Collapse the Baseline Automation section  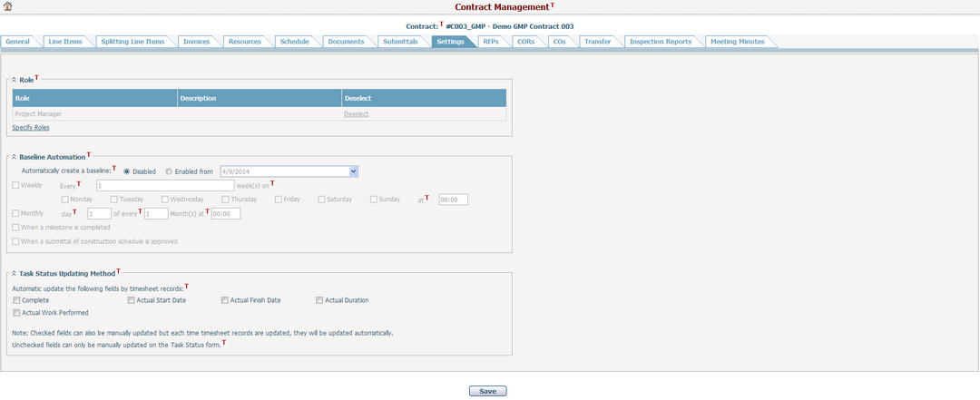pyautogui.click(x=15, y=158)
